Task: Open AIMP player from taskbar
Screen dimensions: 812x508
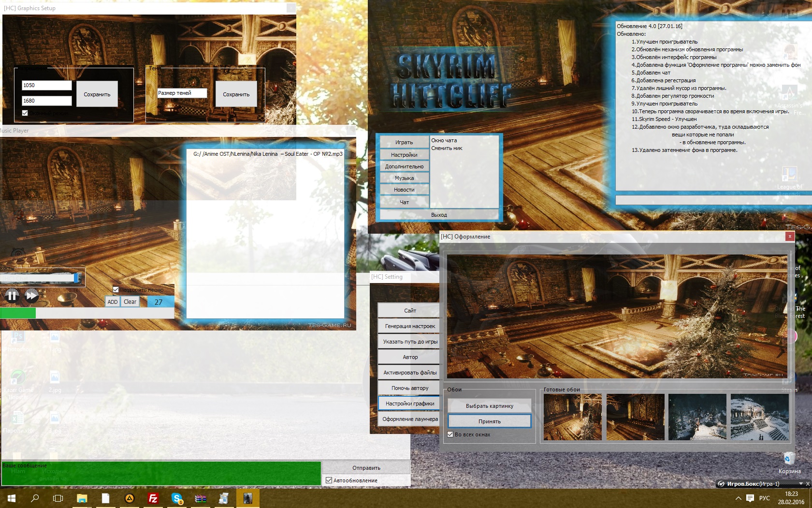Action: click(x=129, y=498)
